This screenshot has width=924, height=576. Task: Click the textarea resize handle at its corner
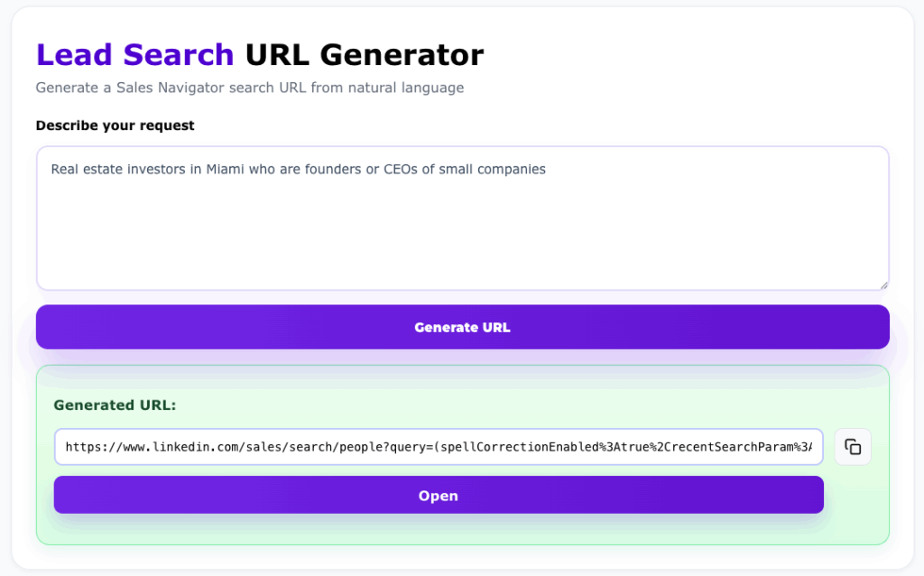(x=882, y=283)
